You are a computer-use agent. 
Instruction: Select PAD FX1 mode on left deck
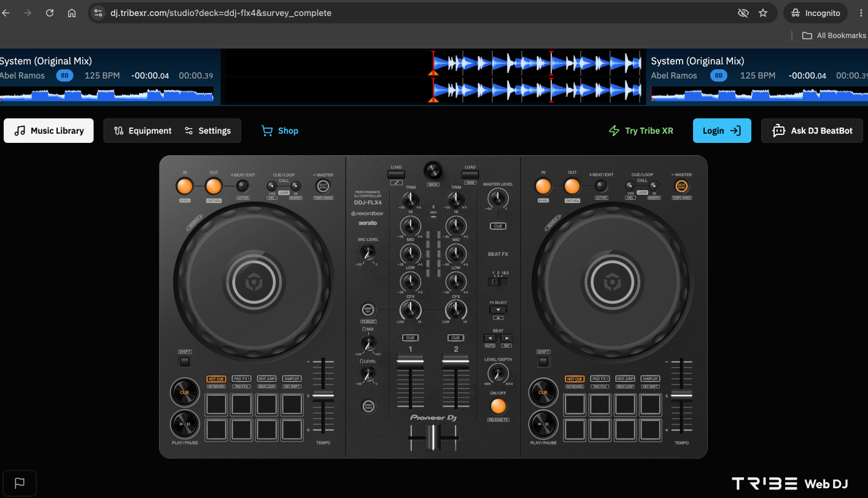tap(241, 379)
